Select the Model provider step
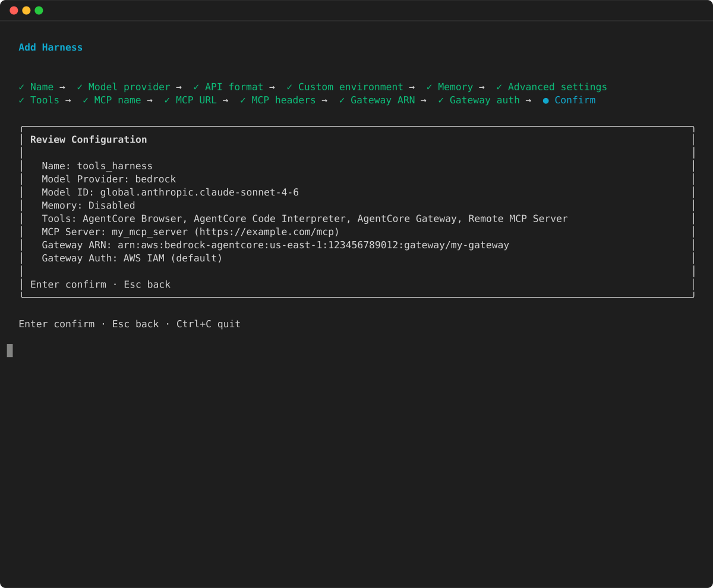The width and height of the screenshot is (713, 588). coord(124,87)
